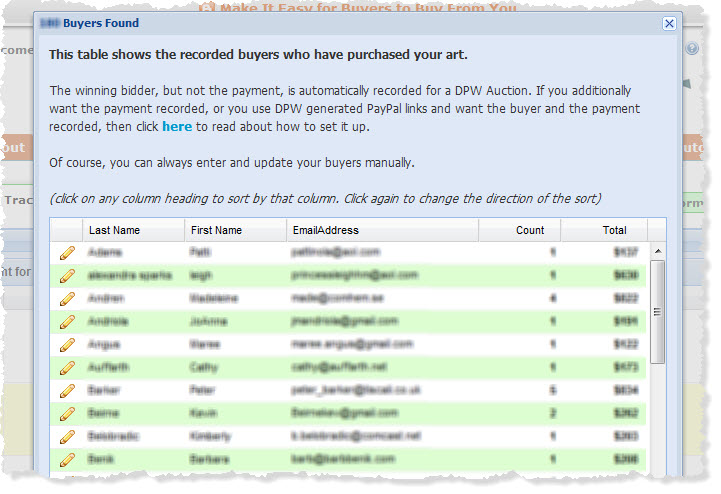Edit the eighth row buyer via pencil icon
The width and height of the screenshot is (721, 494).
click(67, 414)
